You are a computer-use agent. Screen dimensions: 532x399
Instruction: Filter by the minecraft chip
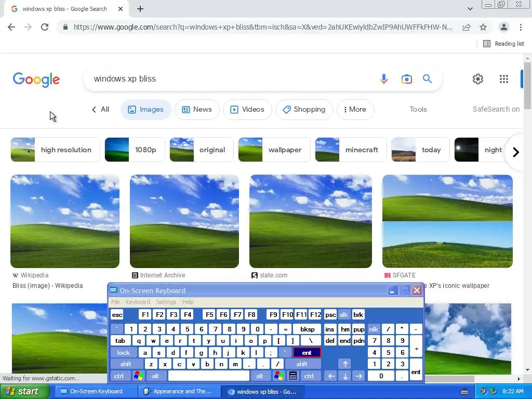tap(351, 150)
